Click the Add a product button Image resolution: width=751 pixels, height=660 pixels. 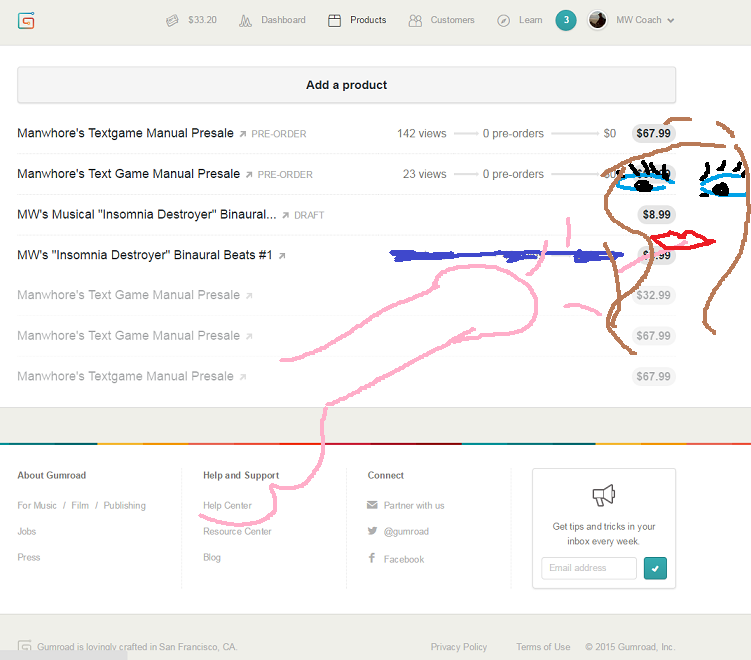pyautogui.click(x=347, y=85)
